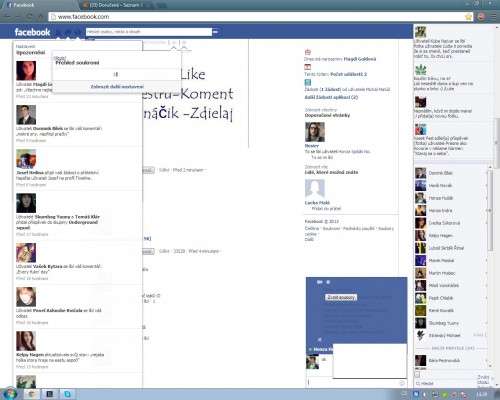Start a video call from the chat window
The width and height of the screenshot is (500, 400).
(320, 282)
